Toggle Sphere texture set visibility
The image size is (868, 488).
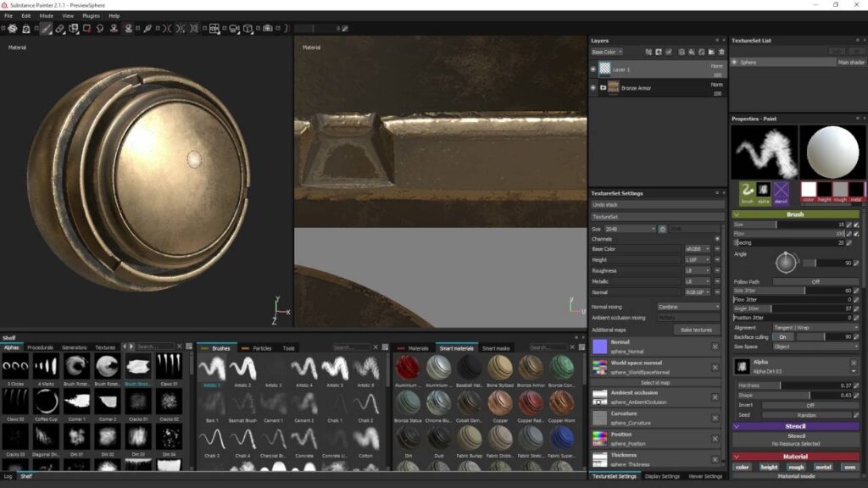click(x=735, y=63)
